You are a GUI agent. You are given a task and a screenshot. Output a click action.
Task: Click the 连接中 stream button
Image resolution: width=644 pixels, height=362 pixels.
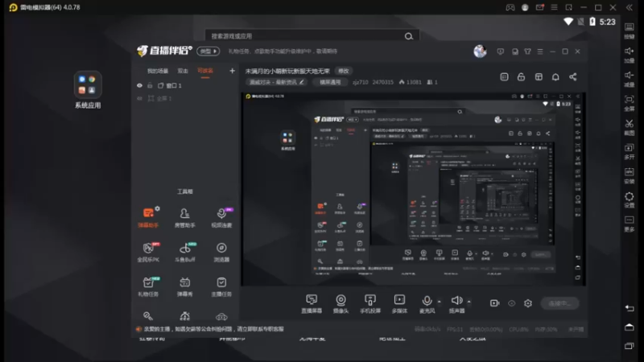pyautogui.click(x=559, y=303)
